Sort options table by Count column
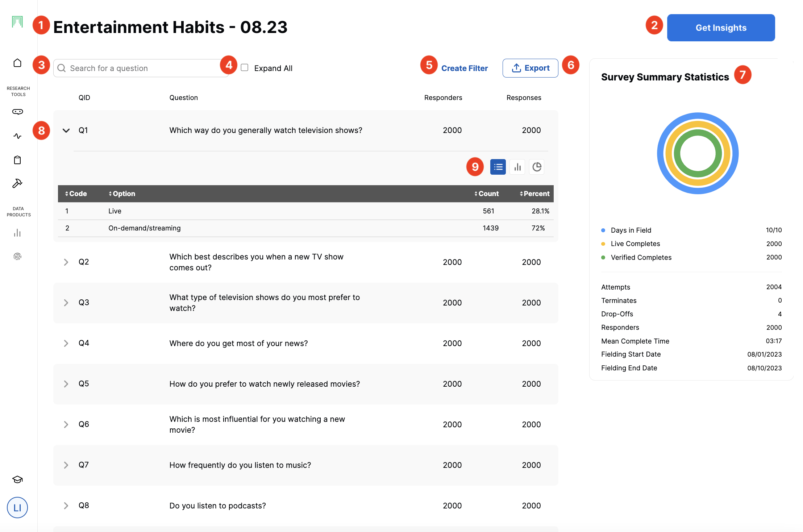This screenshot has height=532, width=803. pyautogui.click(x=486, y=194)
